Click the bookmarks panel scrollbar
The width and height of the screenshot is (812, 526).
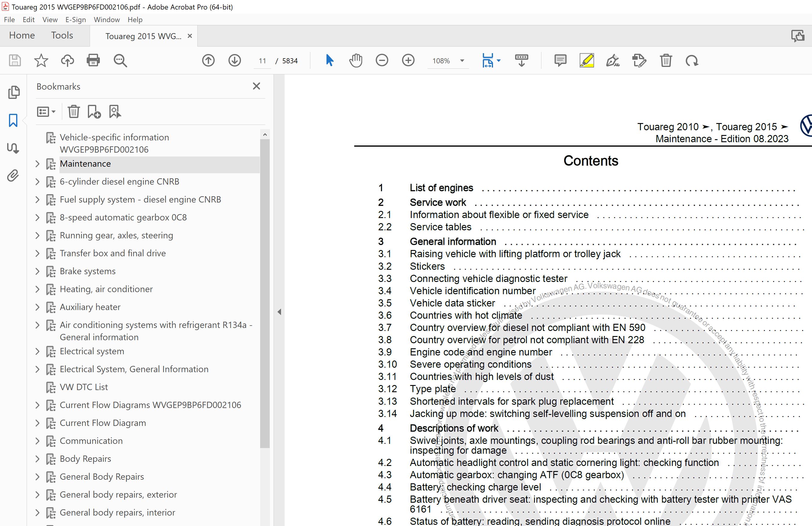264,293
